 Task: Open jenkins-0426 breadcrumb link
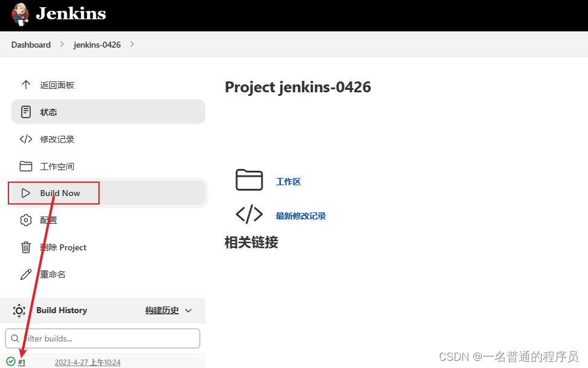tap(97, 45)
